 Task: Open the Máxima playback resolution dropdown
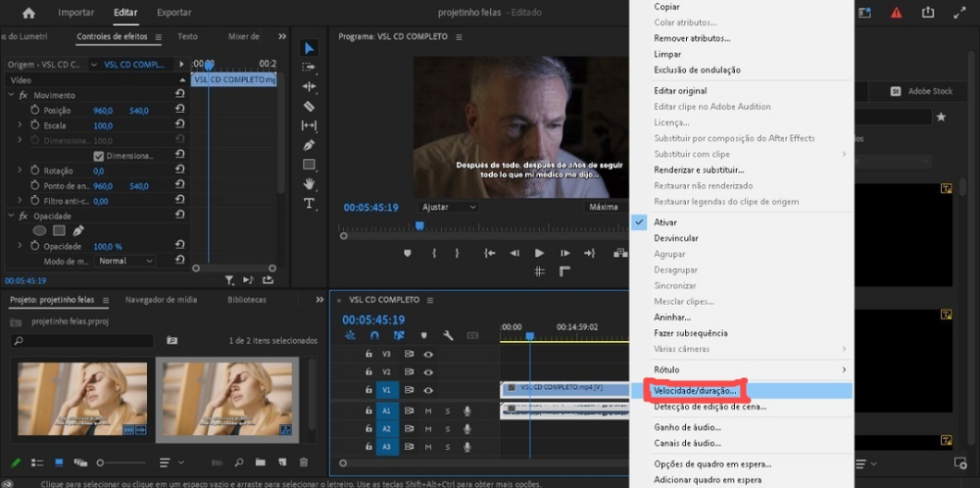(x=607, y=207)
